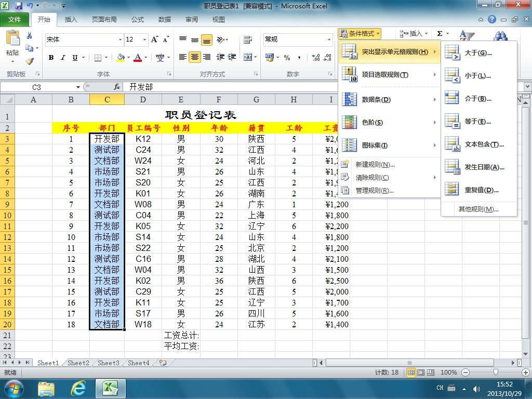The image size is (532, 399).
Task: Click the fill color bucket icon
Action: click(121, 58)
